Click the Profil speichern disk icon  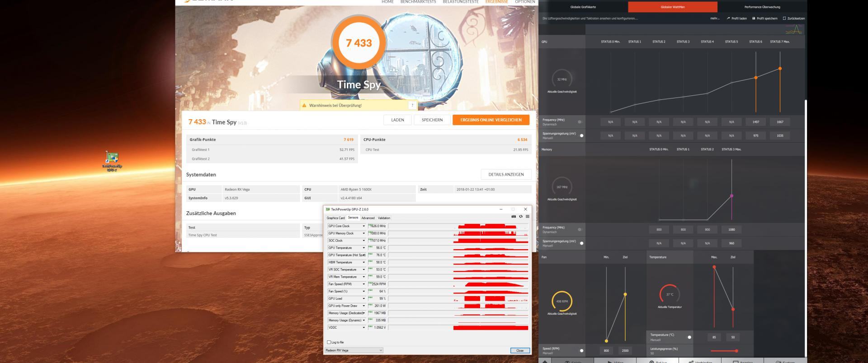[754, 19]
